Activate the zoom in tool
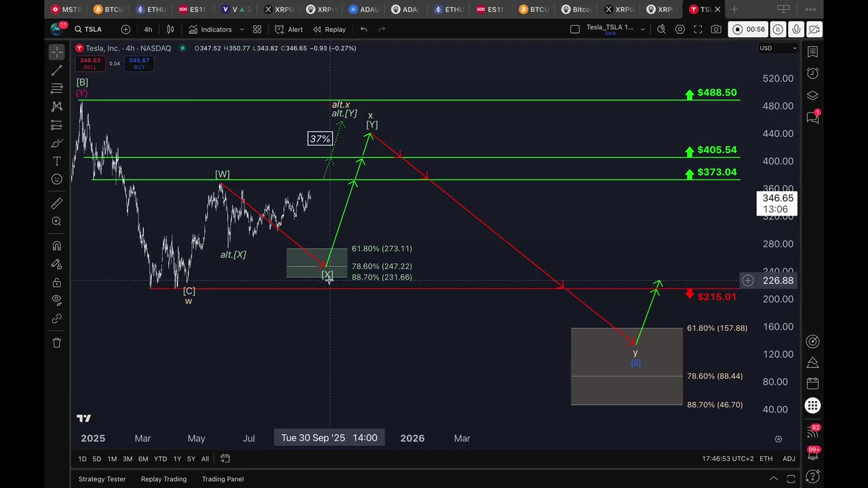 [57, 222]
